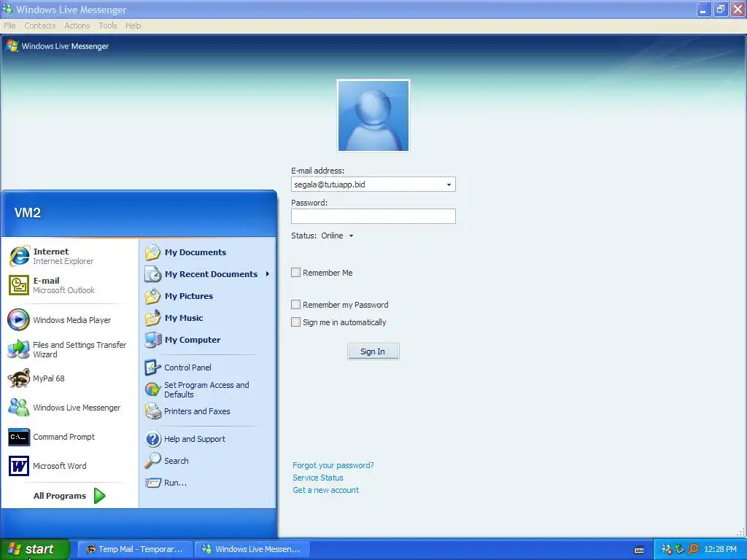Screen dimensions: 747x560
Task: Click the Windows Live Messenger logo
Action: click(x=58, y=46)
